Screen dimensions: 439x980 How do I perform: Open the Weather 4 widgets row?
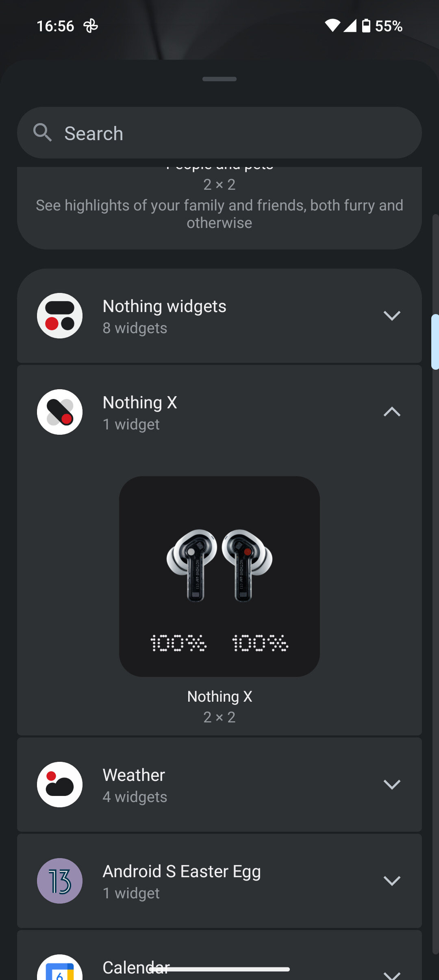pyautogui.click(x=219, y=785)
